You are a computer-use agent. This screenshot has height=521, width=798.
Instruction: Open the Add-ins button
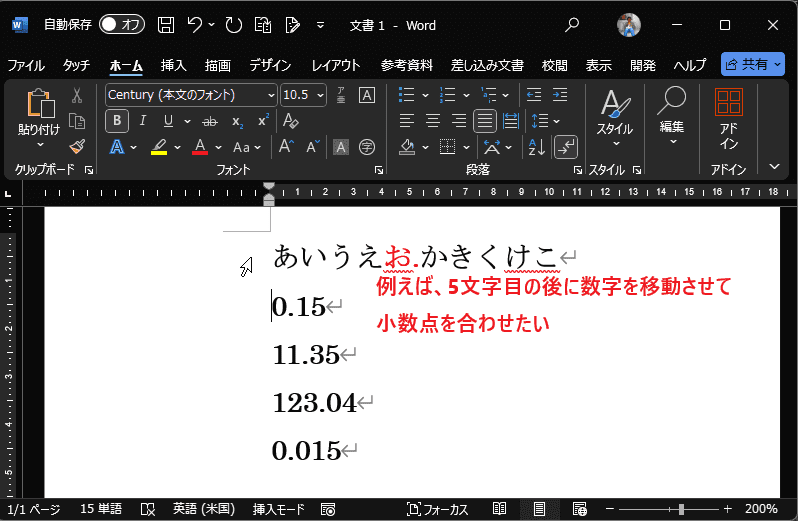[x=729, y=118]
